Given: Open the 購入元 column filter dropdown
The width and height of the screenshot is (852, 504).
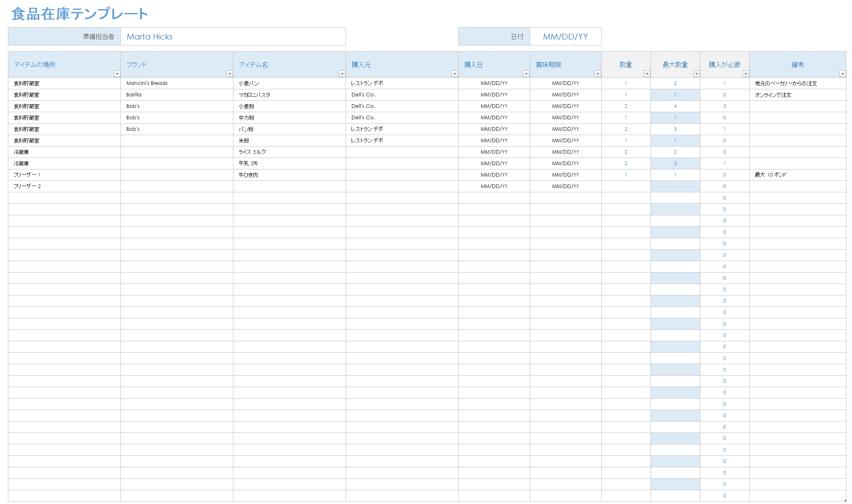Looking at the screenshot, I should click(x=455, y=74).
